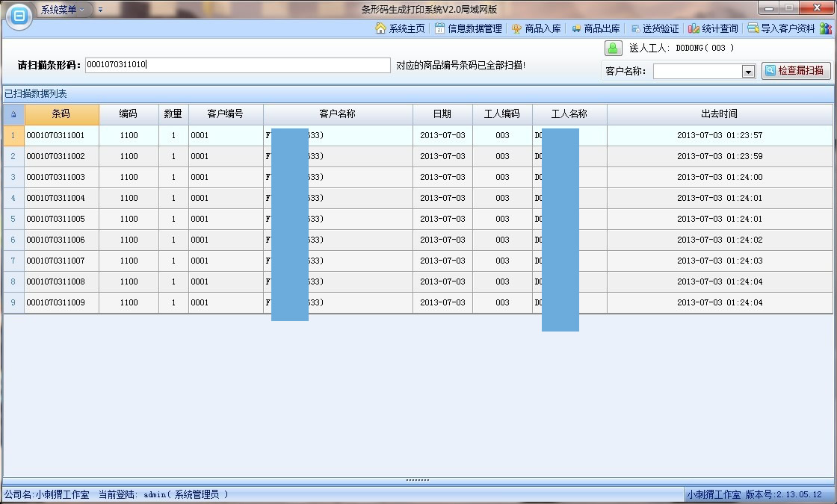Click time cell 2013-07-03 01:24:00
Viewport: 837px width, 504px height.
720,177
